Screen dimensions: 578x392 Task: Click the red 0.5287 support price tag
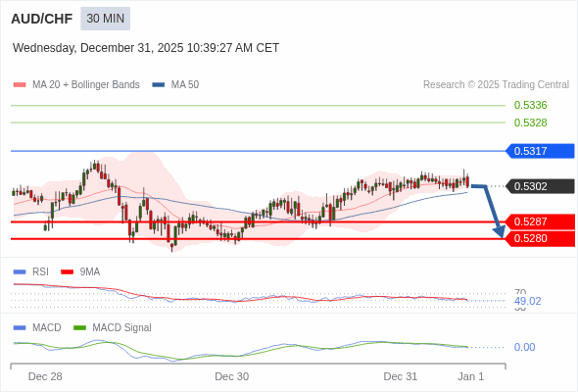(541, 221)
